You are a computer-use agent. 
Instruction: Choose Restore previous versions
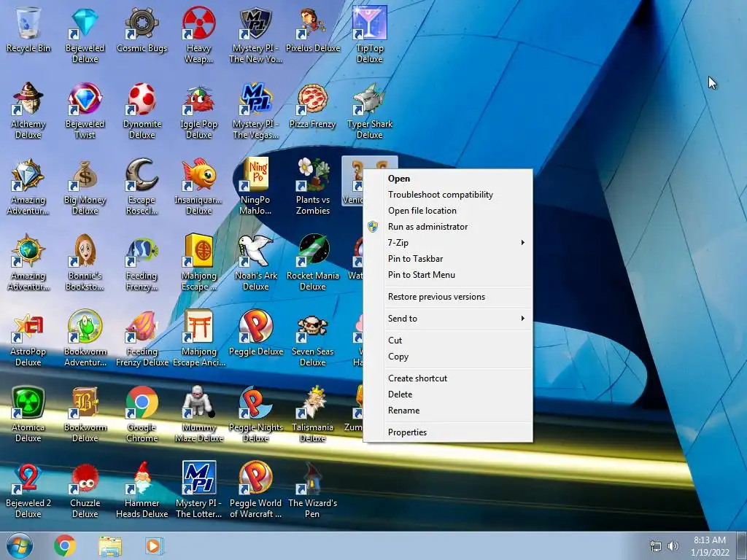[x=448, y=297]
